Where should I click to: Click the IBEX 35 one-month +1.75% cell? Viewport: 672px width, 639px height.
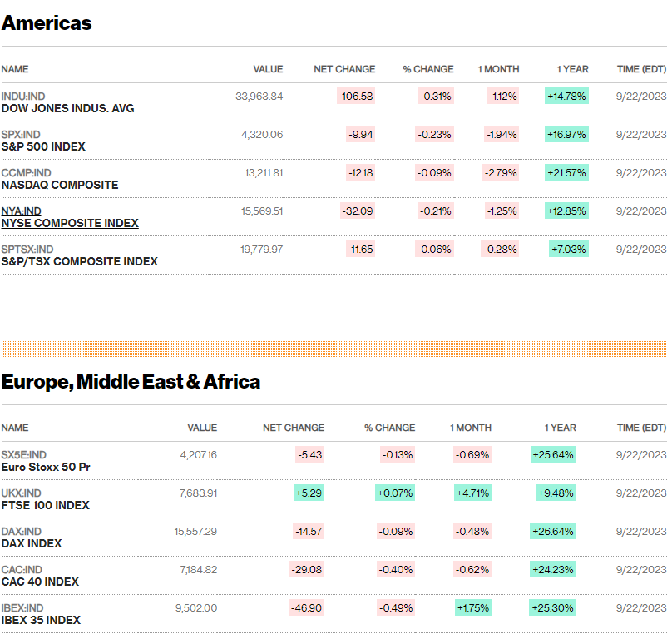[x=473, y=607]
